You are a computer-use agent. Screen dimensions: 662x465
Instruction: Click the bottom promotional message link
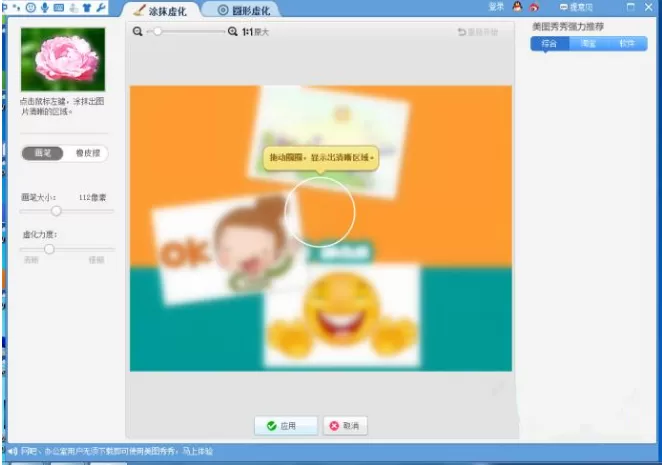click(x=117, y=451)
